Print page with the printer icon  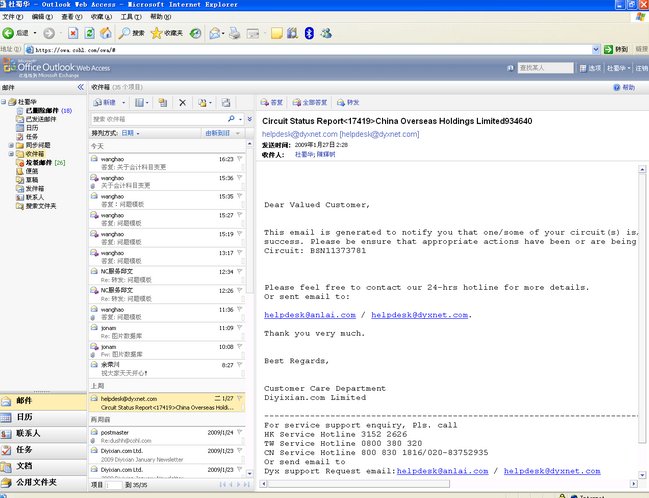click(x=235, y=33)
